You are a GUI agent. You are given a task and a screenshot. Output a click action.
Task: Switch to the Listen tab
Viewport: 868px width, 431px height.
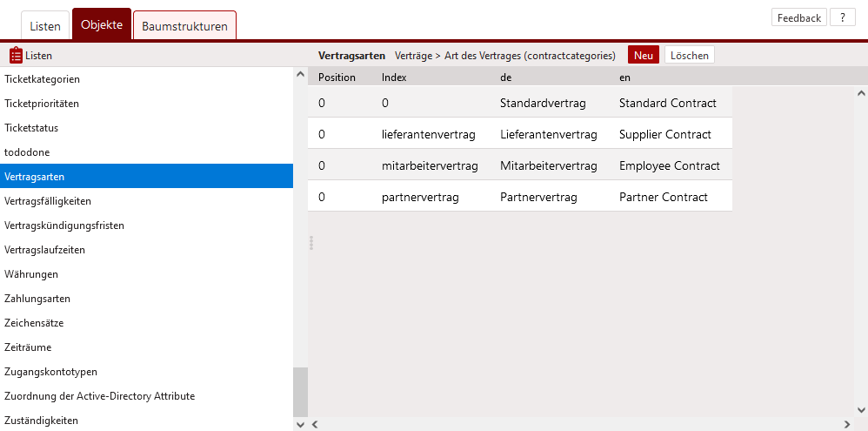coord(45,26)
